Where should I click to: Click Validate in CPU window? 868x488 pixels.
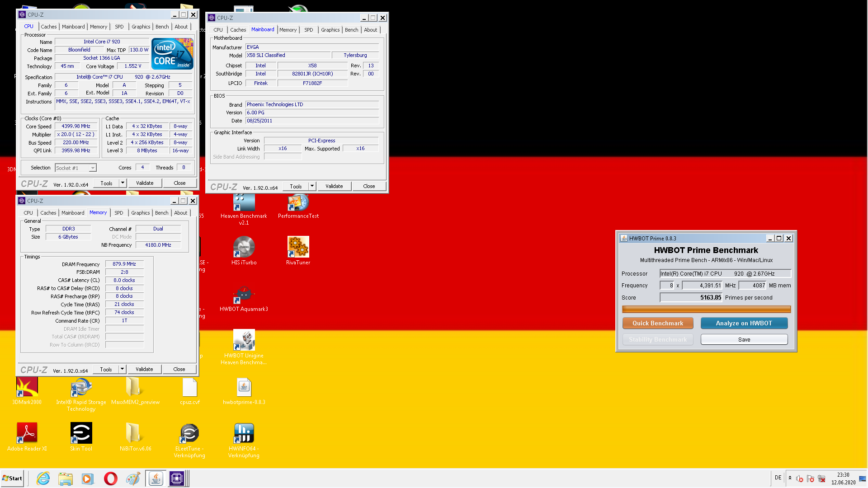click(x=145, y=183)
